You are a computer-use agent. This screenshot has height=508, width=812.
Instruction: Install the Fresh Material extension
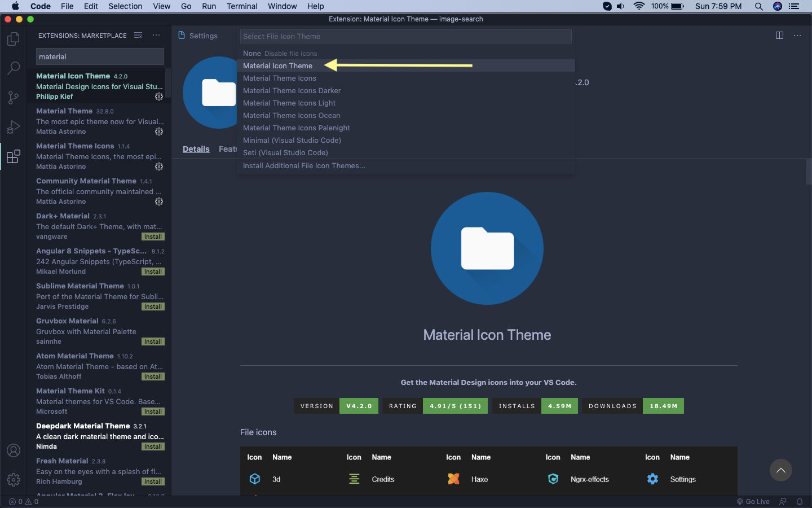tap(153, 481)
